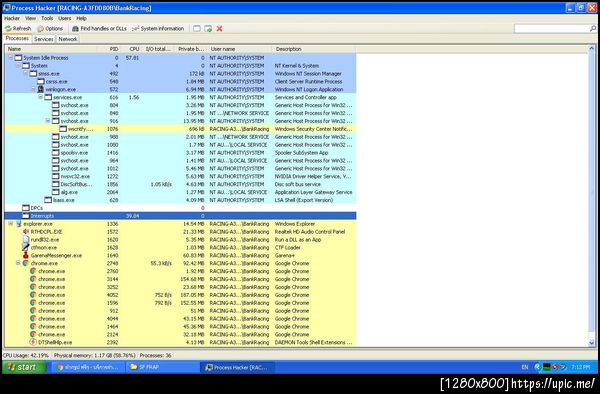Collapse the svchost.exe PID 916 node

(48, 121)
